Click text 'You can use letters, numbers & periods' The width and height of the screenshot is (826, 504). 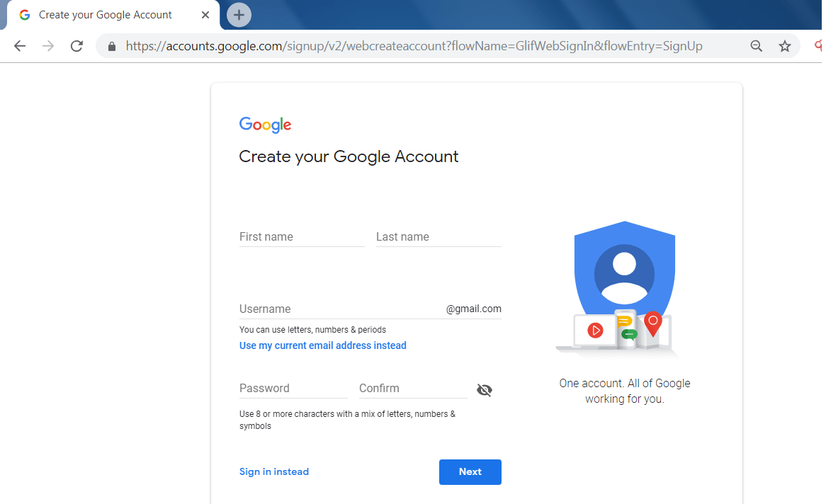point(312,330)
